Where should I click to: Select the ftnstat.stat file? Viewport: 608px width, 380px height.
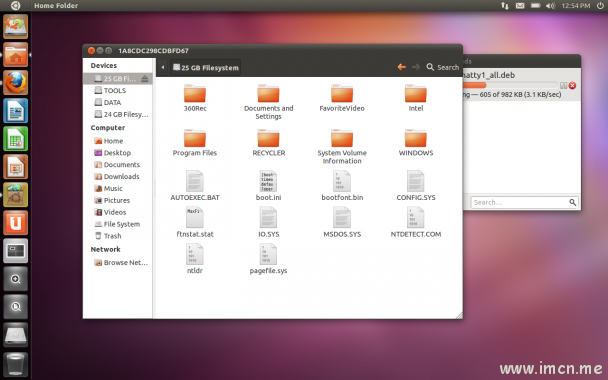195,222
